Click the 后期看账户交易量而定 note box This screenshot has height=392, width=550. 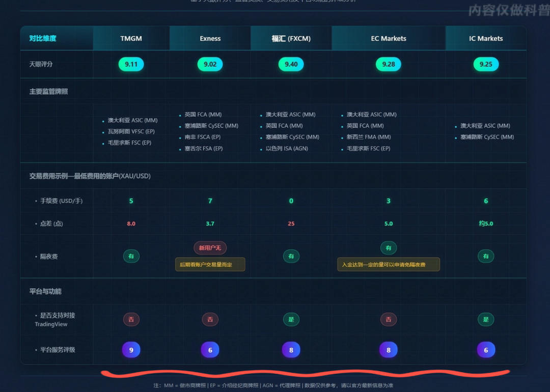[x=210, y=265]
